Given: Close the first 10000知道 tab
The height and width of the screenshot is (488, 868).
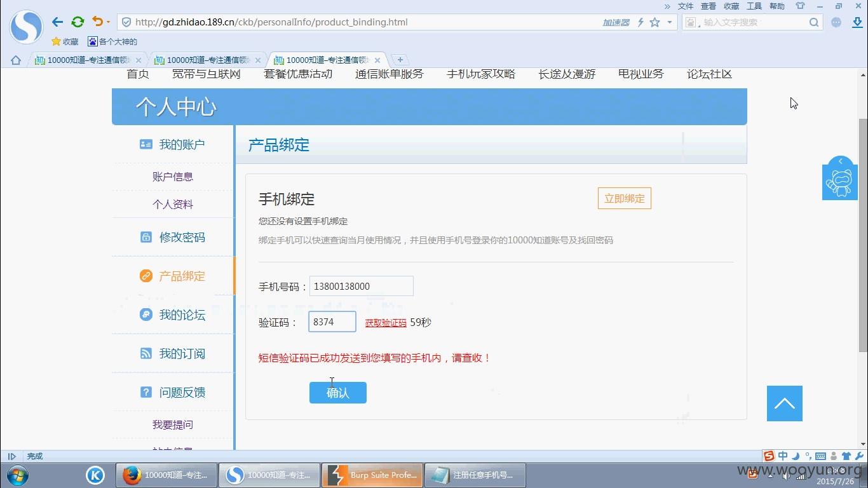Looking at the screenshot, I should 139,60.
